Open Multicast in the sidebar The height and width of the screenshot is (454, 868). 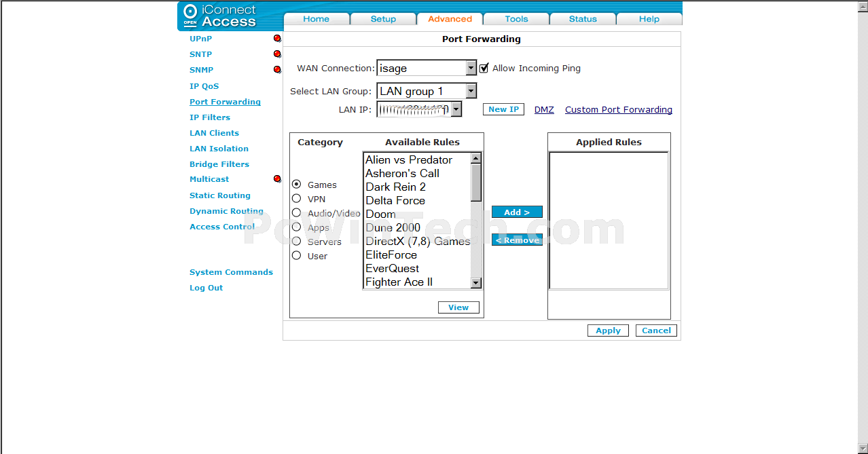point(209,179)
